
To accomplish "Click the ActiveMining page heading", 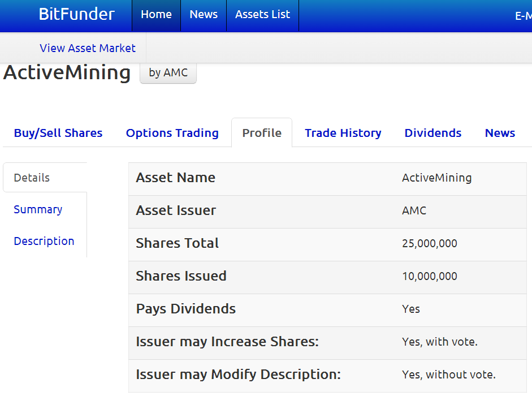I will click(x=67, y=72).
